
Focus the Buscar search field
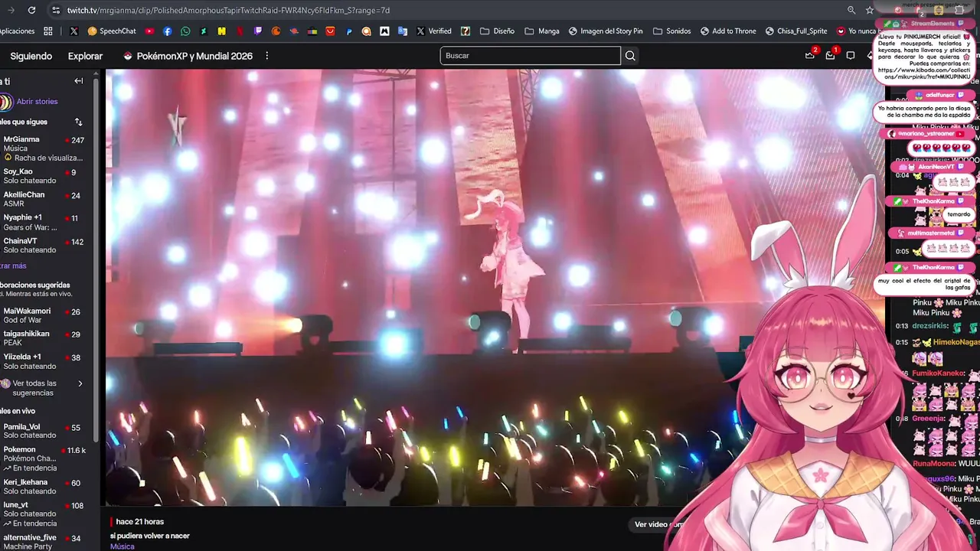(530, 56)
